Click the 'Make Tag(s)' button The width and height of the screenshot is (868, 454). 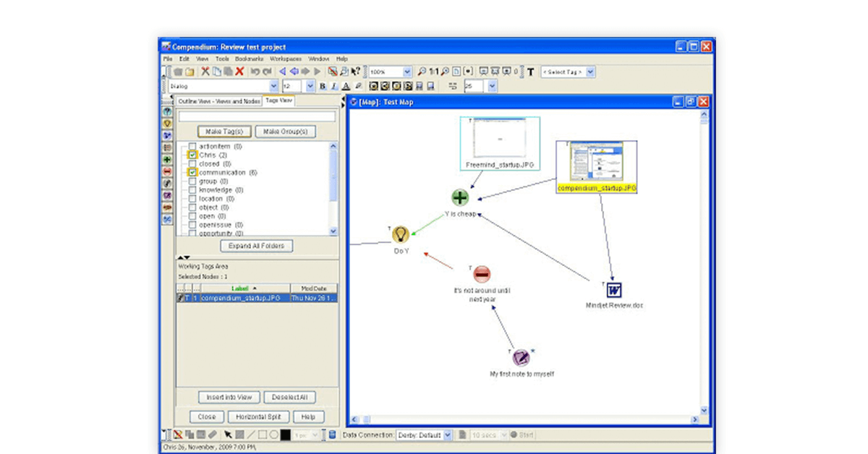click(x=224, y=132)
